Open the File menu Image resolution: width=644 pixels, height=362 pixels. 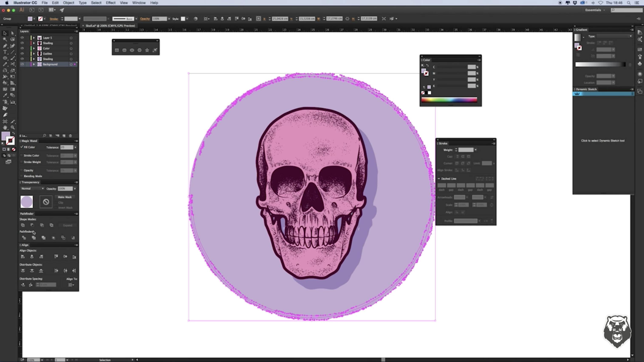45,3
